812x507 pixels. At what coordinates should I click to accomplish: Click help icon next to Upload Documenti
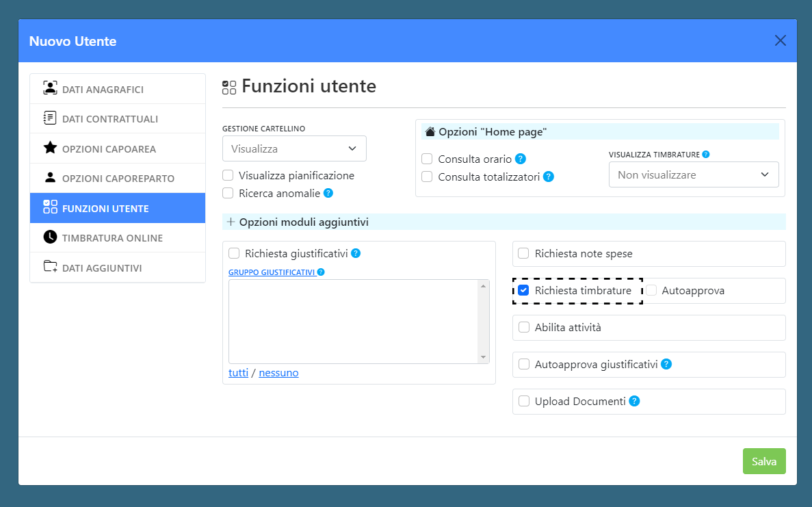634,401
